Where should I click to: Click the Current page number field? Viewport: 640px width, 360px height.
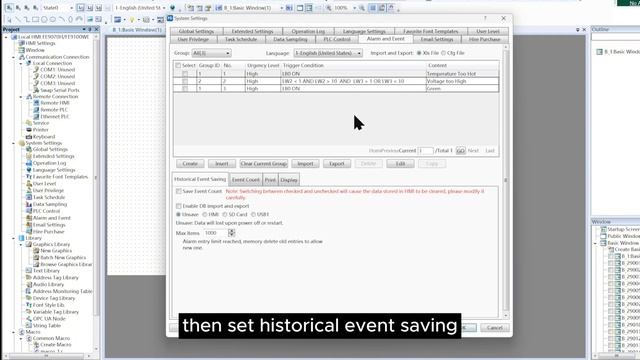425,151
